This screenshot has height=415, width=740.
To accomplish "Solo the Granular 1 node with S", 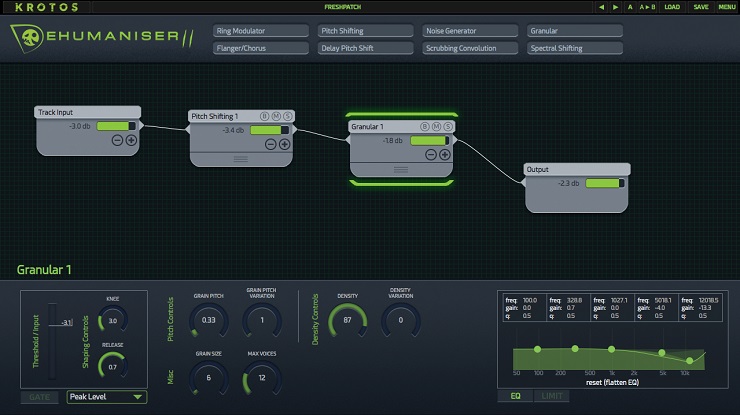I will (x=449, y=127).
